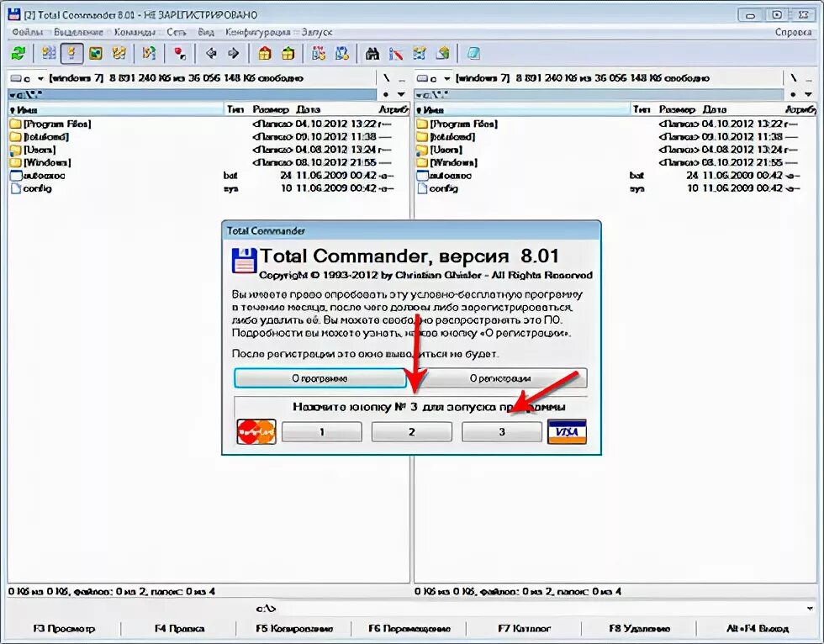The image size is (824, 644).
Task: Open the new FTP connection icon
Action: pyautogui.click(x=342, y=53)
